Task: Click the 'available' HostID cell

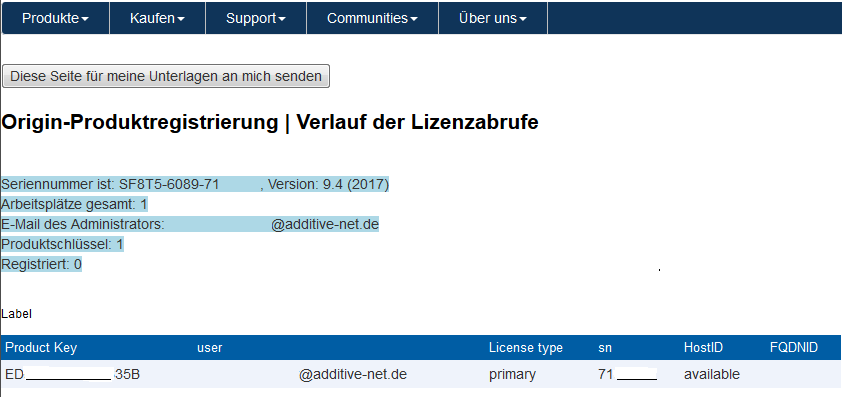Action: click(712, 374)
